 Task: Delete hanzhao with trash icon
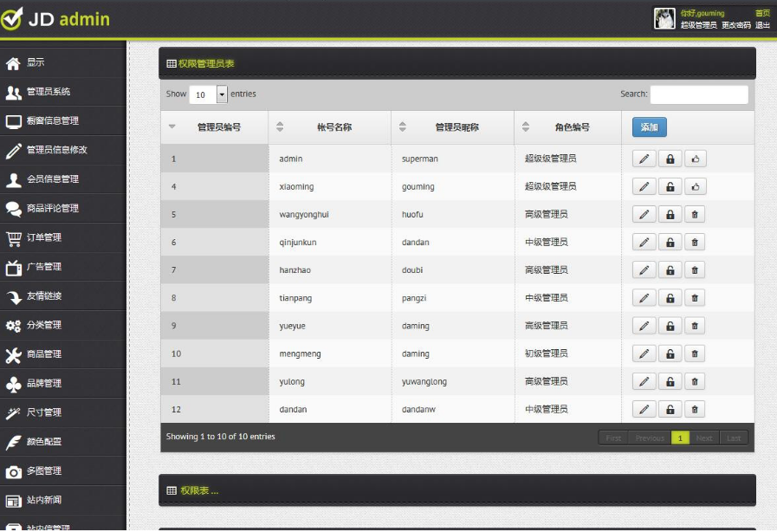[694, 269]
